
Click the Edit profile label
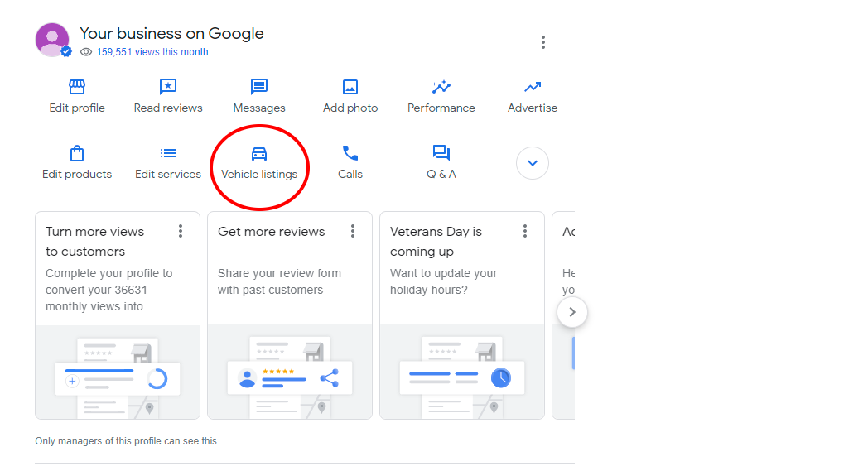coord(77,108)
